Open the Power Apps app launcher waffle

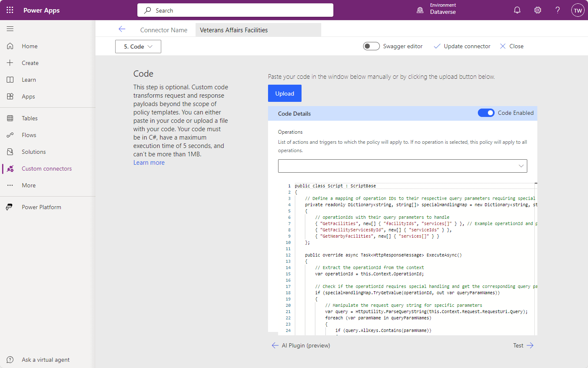[x=10, y=10]
